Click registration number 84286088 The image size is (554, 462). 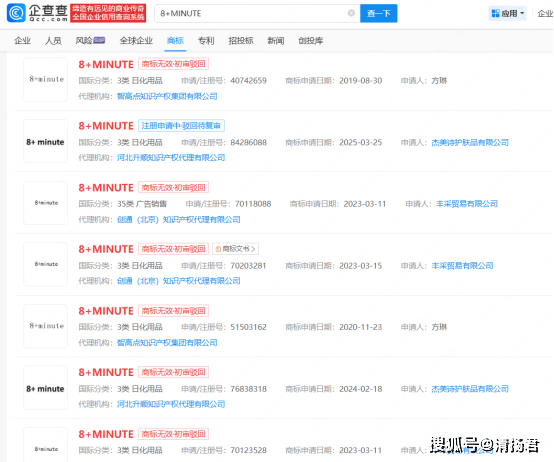pyautogui.click(x=248, y=142)
